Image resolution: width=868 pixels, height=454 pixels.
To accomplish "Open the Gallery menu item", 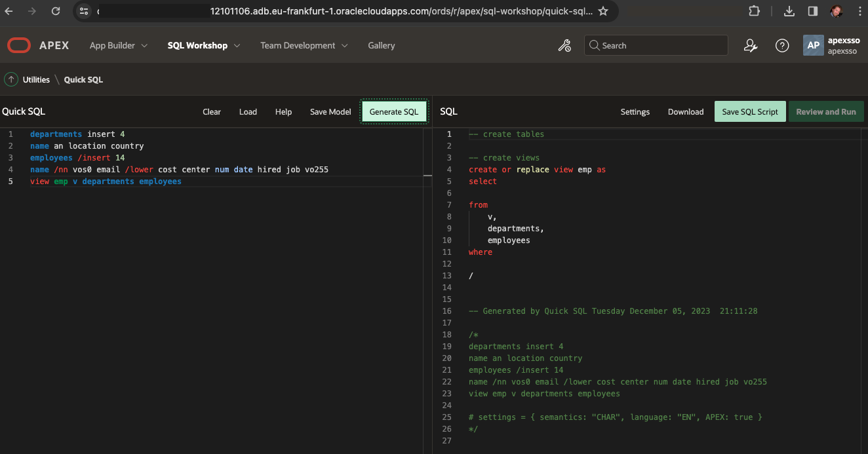I will pyautogui.click(x=382, y=45).
